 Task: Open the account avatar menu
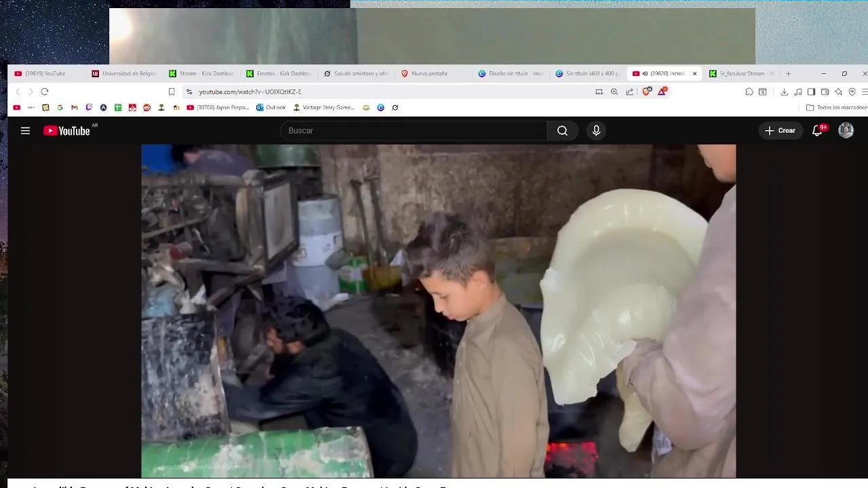[846, 131]
